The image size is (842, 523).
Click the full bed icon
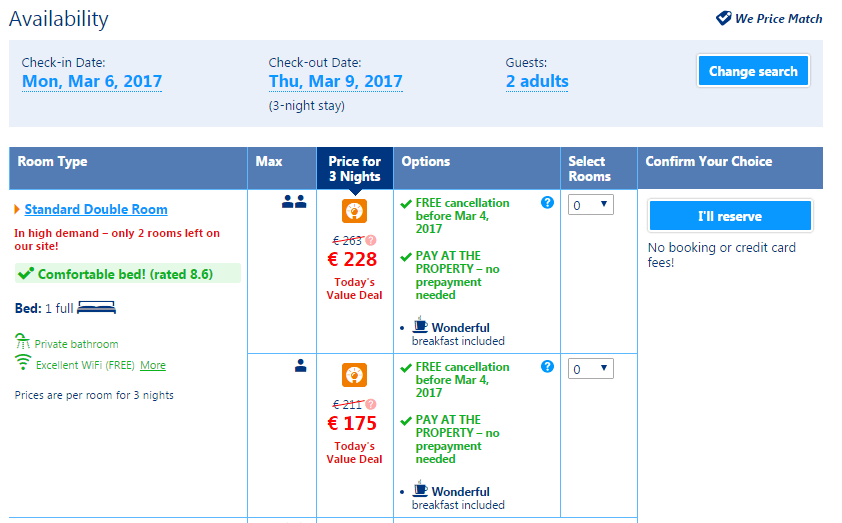click(x=97, y=308)
